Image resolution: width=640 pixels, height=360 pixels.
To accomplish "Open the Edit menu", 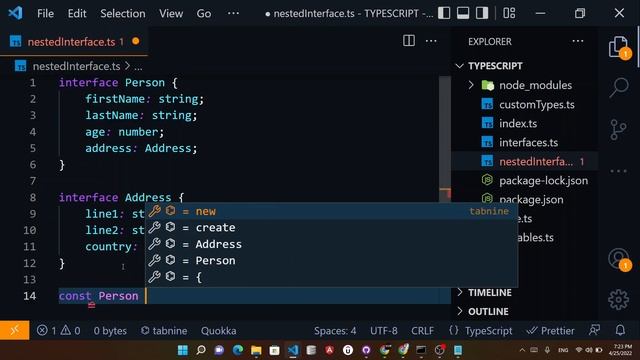I will [77, 13].
